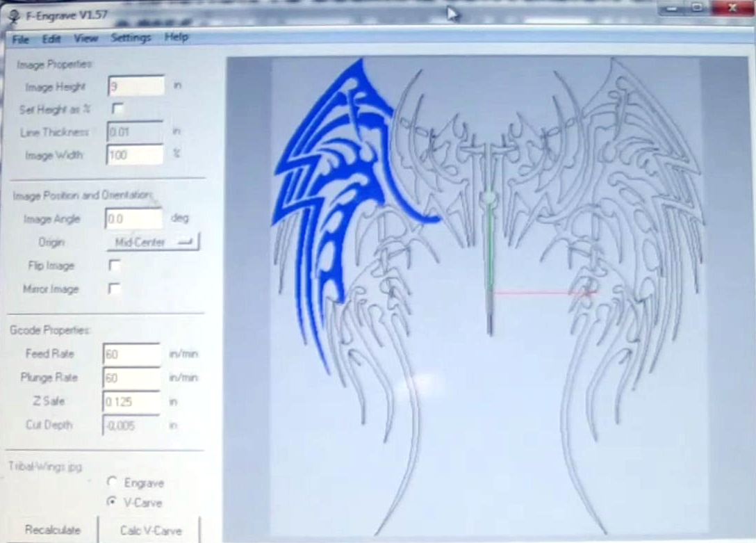Click the Feed Rate input field
The height and width of the screenshot is (543, 756).
click(131, 354)
